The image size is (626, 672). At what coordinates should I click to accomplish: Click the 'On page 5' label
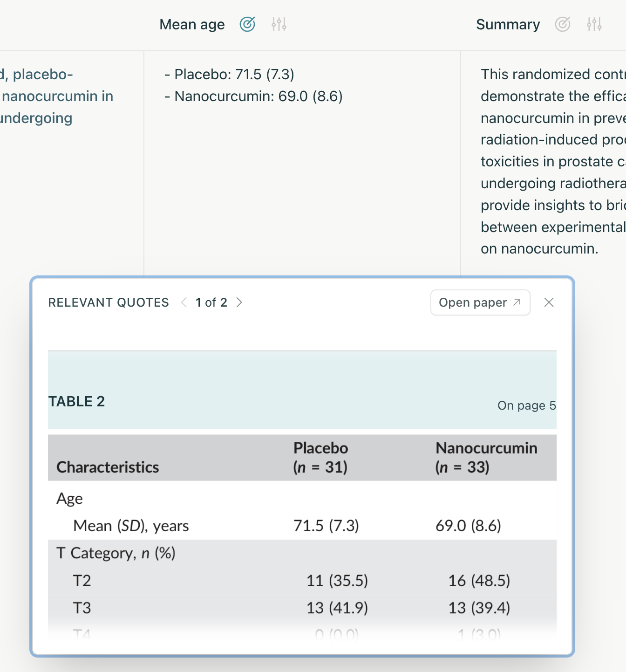coord(526,405)
